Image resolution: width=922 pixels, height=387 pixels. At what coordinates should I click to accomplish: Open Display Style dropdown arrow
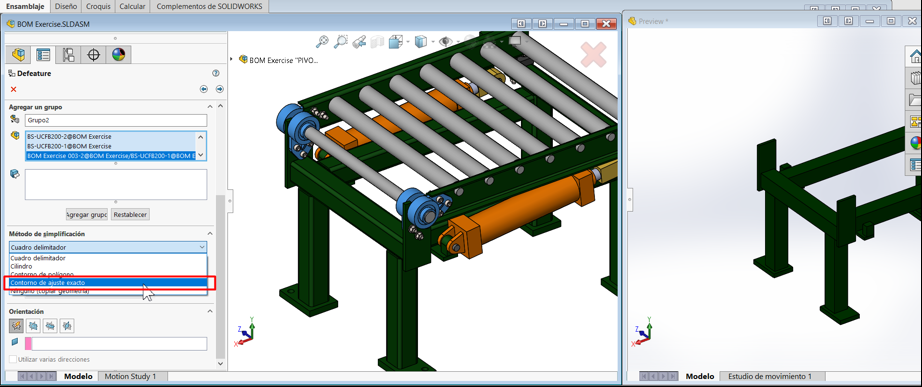point(432,41)
